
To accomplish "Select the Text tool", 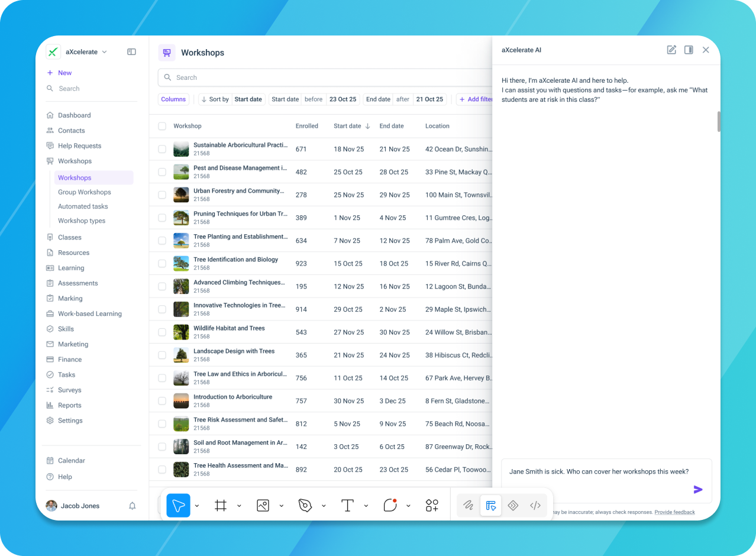I will (x=347, y=505).
